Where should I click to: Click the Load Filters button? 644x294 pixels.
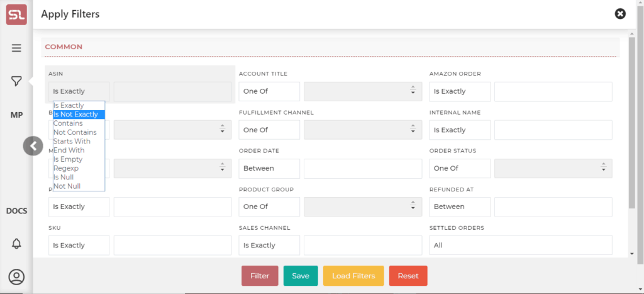pyautogui.click(x=353, y=276)
